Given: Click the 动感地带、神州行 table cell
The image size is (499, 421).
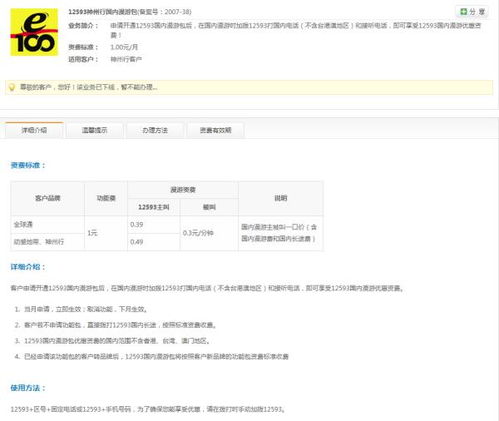Looking at the screenshot, I should point(48,242).
